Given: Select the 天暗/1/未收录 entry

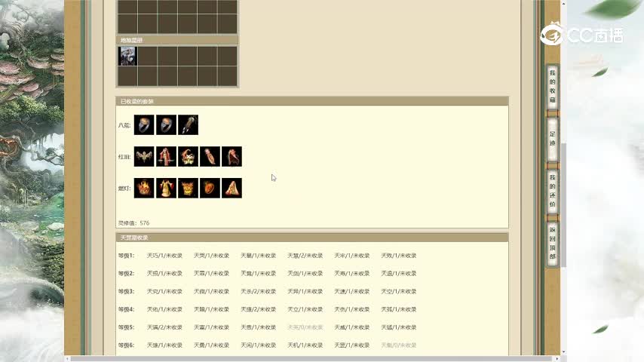Looking at the screenshot, I should tap(211, 309).
